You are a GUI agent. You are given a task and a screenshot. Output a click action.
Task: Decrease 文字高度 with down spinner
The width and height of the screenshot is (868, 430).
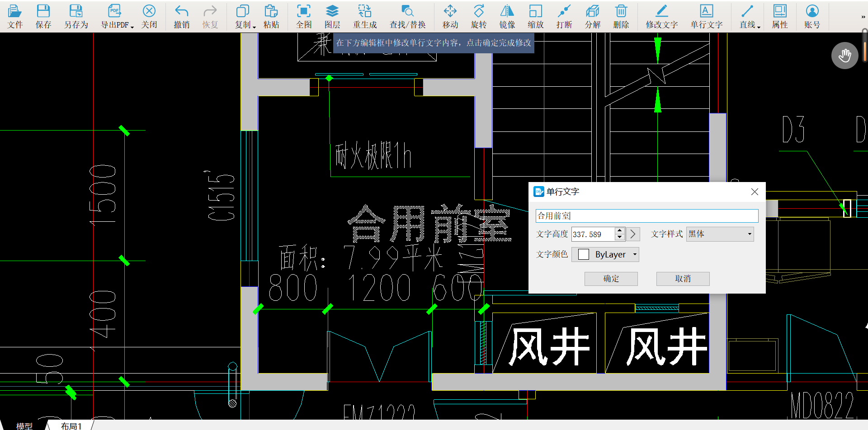coord(620,237)
